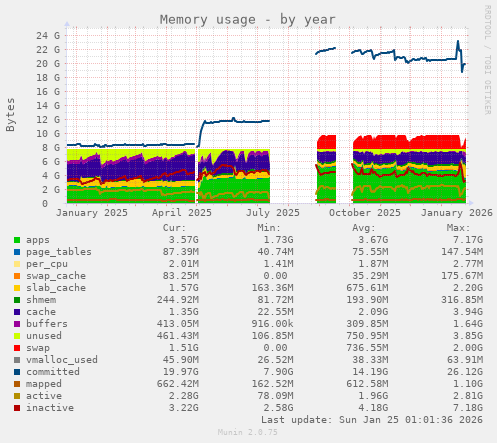497x443 pixels.
Task: Click the committed spike peak near January 2026
Action: (458, 42)
